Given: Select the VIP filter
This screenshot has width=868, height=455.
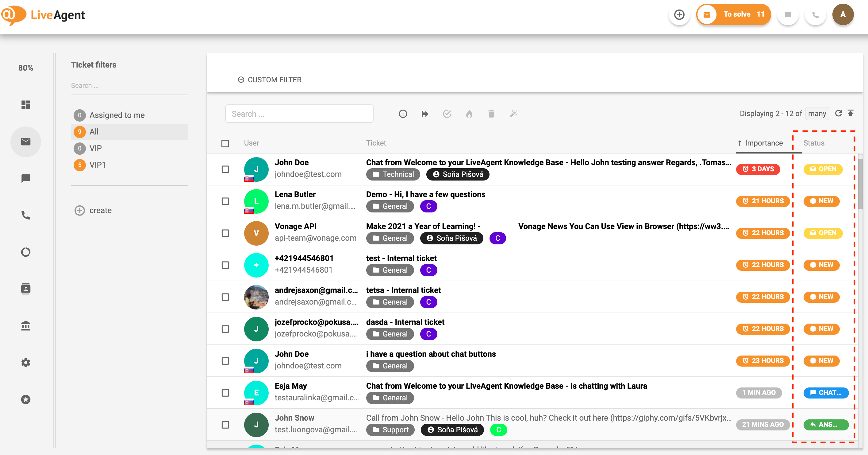Looking at the screenshot, I should tap(130, 148).
